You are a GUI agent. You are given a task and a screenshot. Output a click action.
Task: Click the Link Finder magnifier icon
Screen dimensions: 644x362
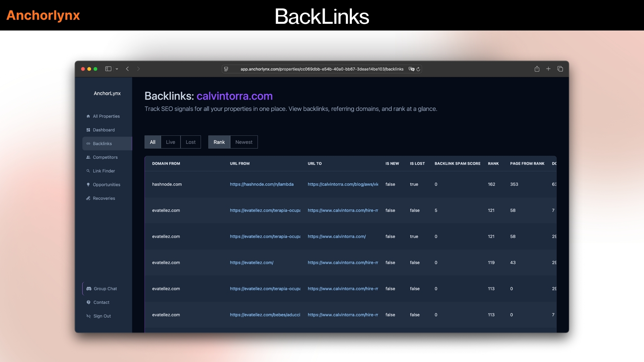[88, 171]
